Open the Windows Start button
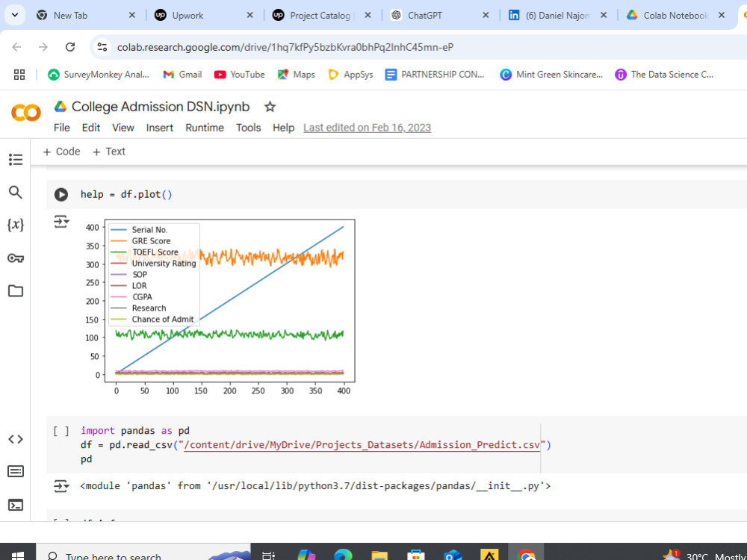This screenshot has width=747, height=560. (17, 556)
